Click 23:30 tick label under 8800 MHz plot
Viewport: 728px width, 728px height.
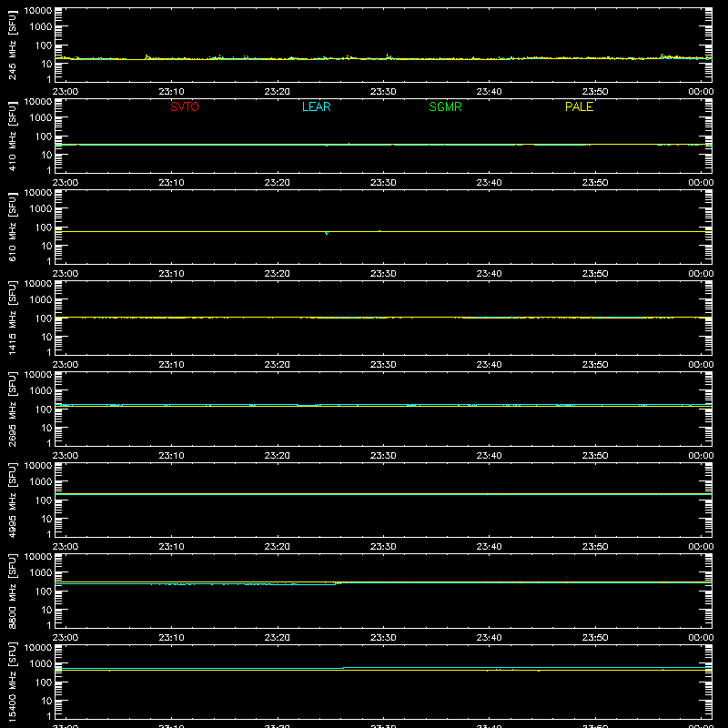(x=383, y=638)
